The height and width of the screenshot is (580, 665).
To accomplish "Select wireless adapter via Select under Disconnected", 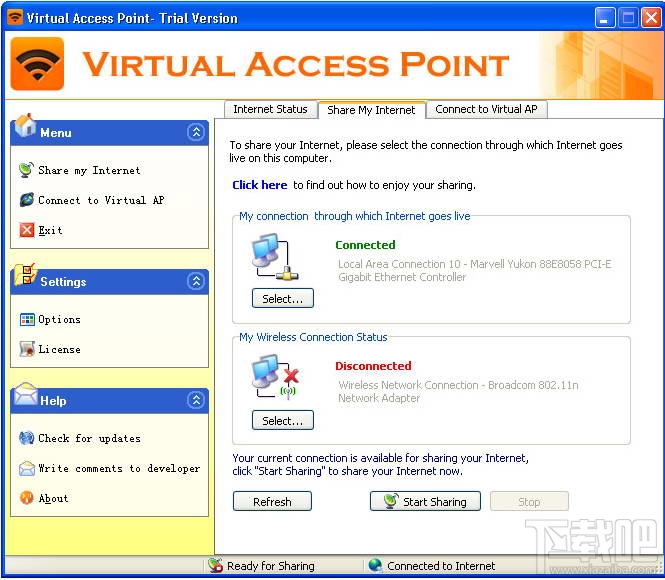I will coord(283,420).
